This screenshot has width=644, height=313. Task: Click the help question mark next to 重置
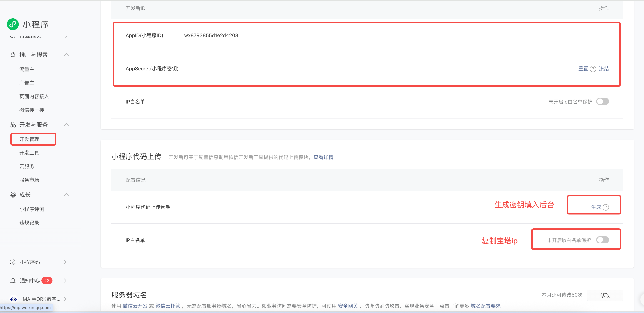[593, 69]
